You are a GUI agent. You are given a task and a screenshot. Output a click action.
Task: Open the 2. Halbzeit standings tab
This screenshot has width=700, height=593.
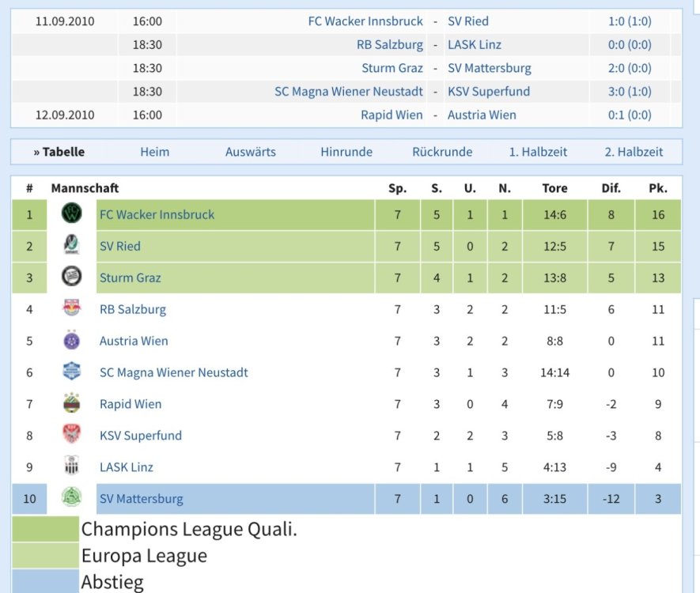(634, 152)
